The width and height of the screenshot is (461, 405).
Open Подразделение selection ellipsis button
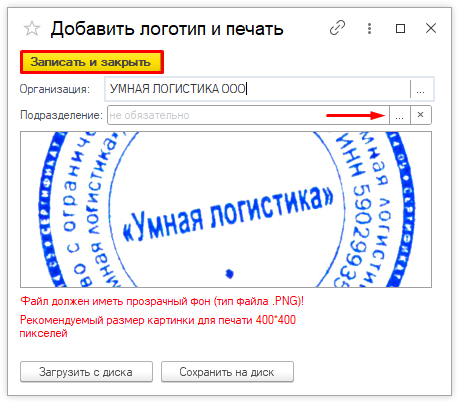click(400, 115)
